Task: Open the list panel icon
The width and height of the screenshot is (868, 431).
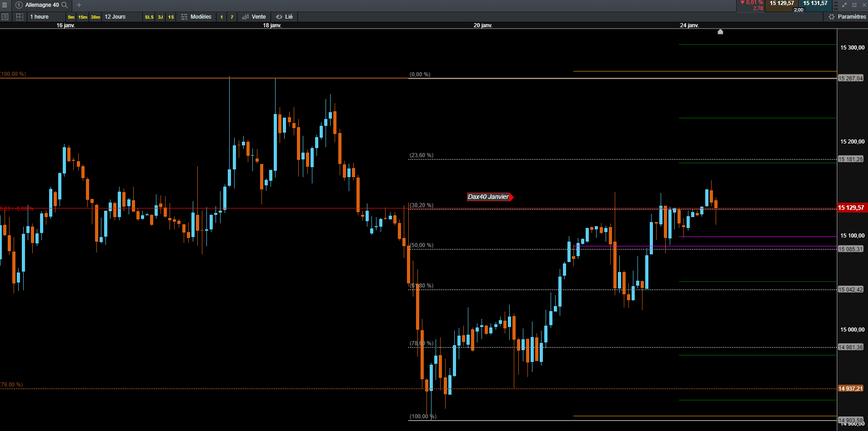Action: click(5, 17)
